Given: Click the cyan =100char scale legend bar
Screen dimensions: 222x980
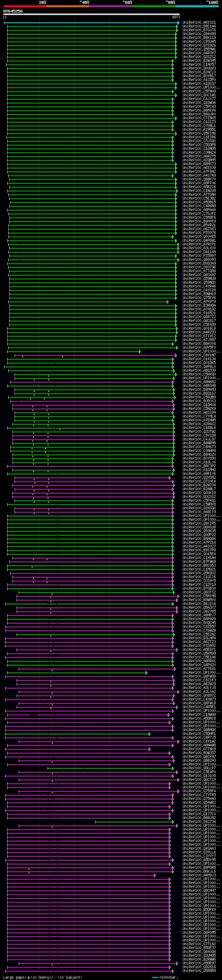Looking at the screenshot, I should (155, 977).
